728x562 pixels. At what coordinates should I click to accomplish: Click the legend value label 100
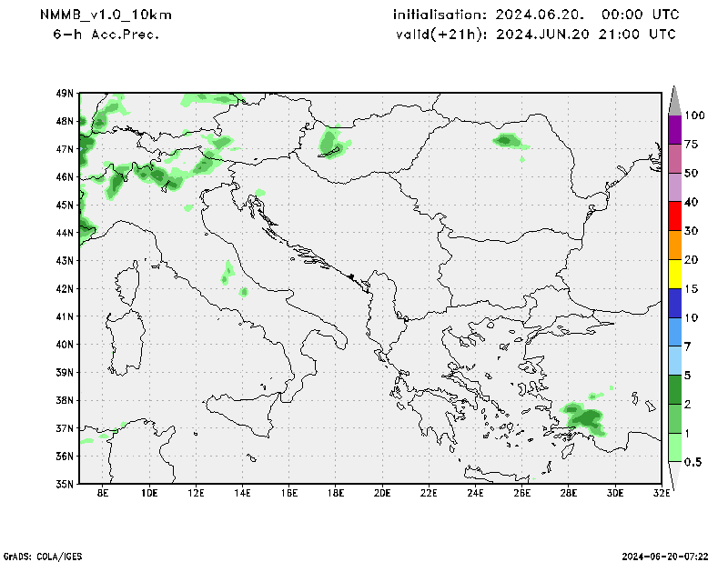click(x=696, y=115)
